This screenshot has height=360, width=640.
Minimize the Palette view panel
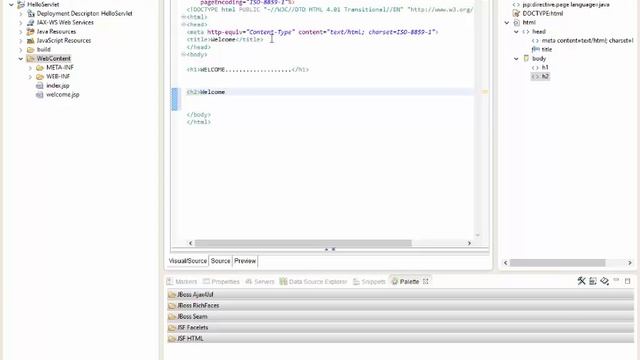(616, 280)
